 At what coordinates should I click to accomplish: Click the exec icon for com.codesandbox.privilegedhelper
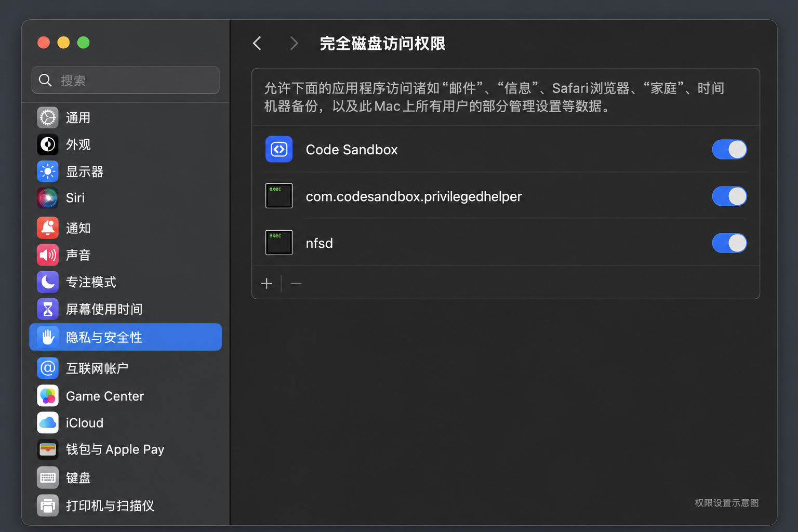coord(279,196)
